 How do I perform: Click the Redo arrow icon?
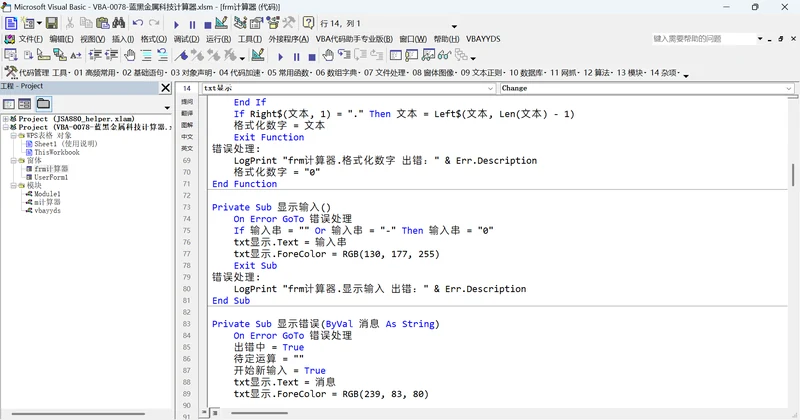tap(154, 23)
